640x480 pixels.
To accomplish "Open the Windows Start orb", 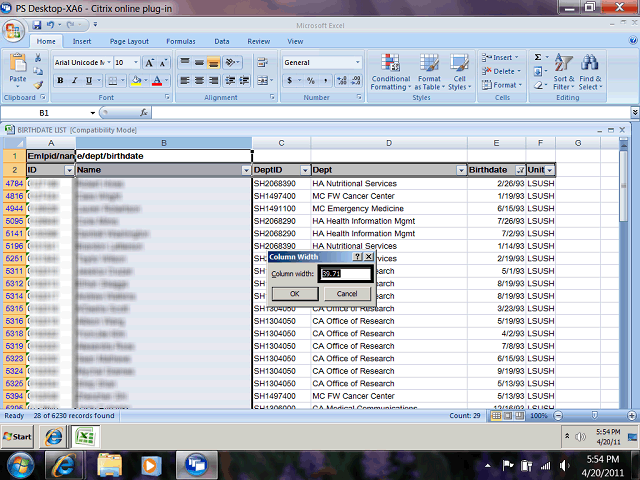I will (19, 465).
